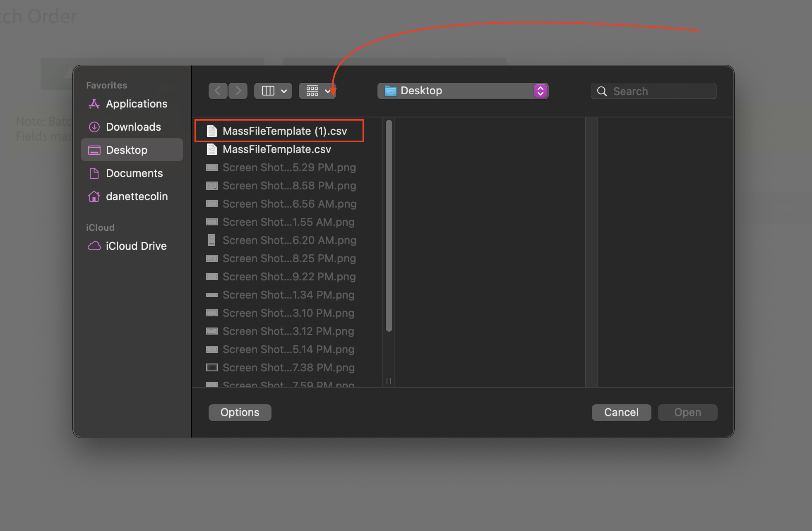This screenshot has height=531, width=812.
Task: Click the Applications sidebar icon
Action: coord(94,104)
